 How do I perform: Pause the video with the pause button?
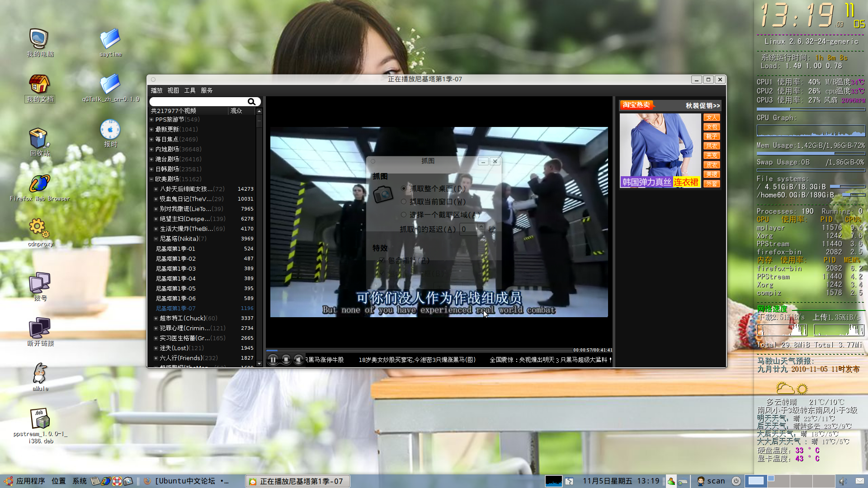point(273,360)
